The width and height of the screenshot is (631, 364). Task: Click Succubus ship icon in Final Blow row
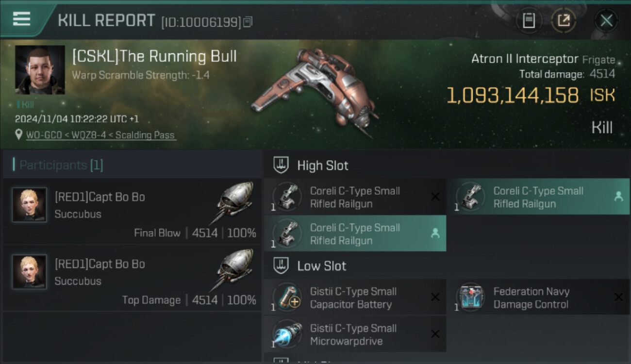pos(232,203)
